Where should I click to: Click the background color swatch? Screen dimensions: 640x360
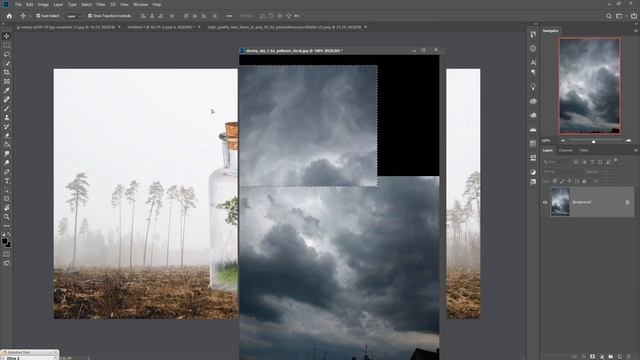point(9,245)
